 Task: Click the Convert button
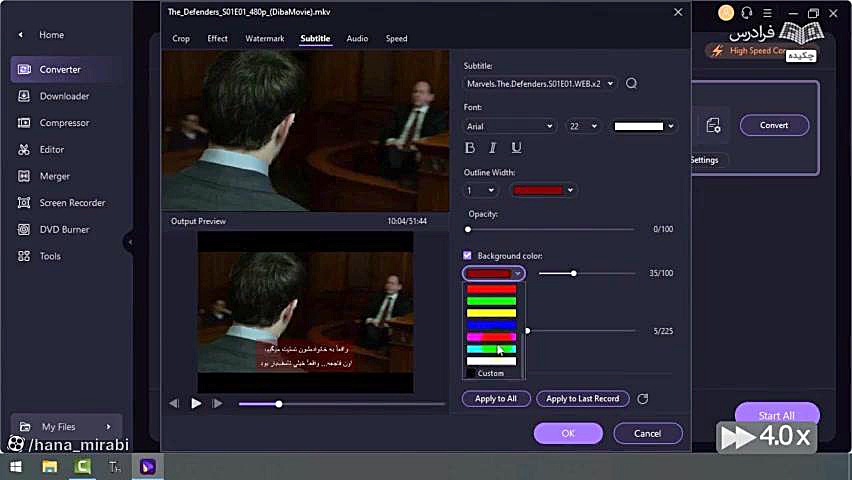pyautogui.click(x=774, y=125)
